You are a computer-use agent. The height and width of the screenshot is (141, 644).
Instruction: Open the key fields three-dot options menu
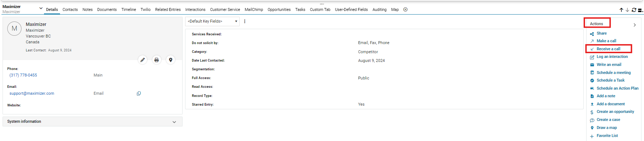[245, 21]
